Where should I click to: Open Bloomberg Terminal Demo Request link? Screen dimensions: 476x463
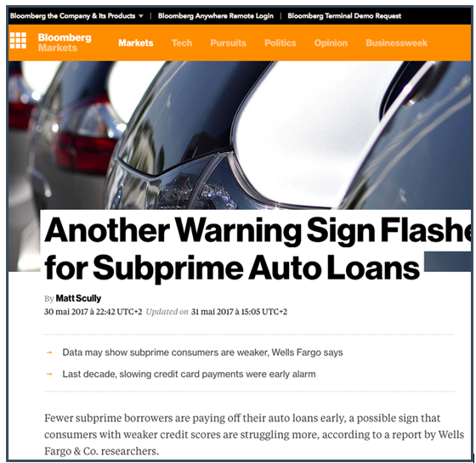pyautogui.click(x=344, y=16)
